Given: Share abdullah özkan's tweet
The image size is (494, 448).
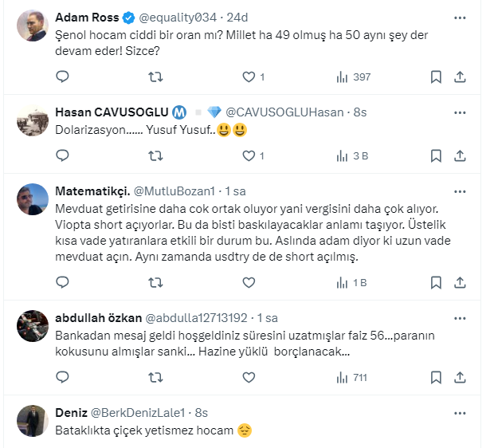Looking at the screenshot, I should (460, 376).
